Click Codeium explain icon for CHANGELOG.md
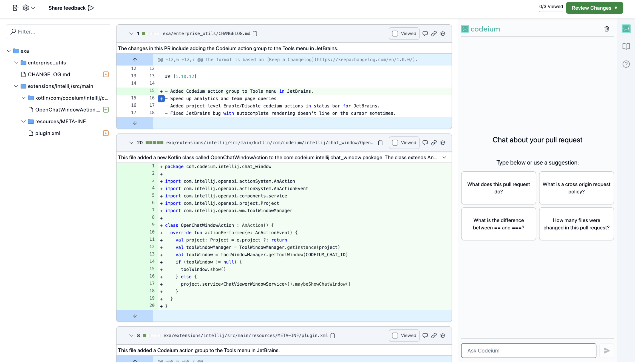 (443, 34)
